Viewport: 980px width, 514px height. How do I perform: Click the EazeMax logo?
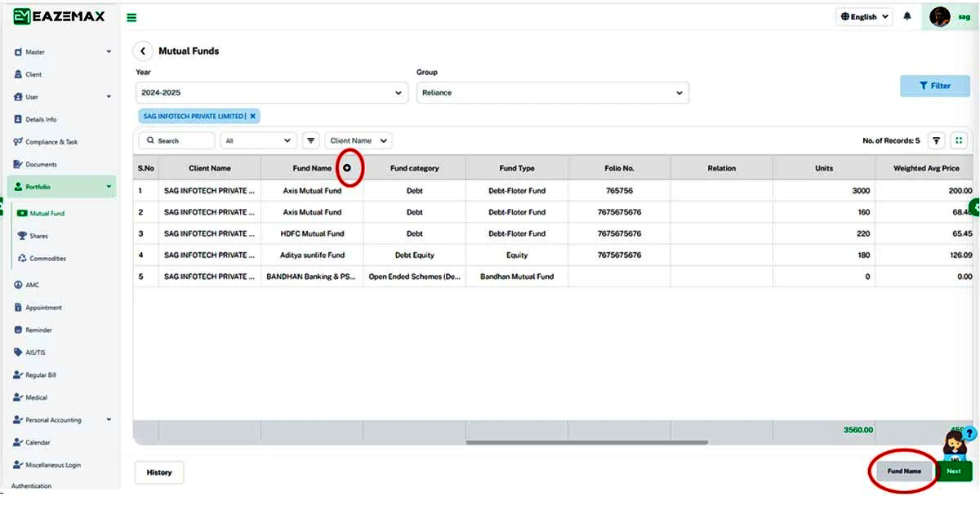[x=59, y=16]
